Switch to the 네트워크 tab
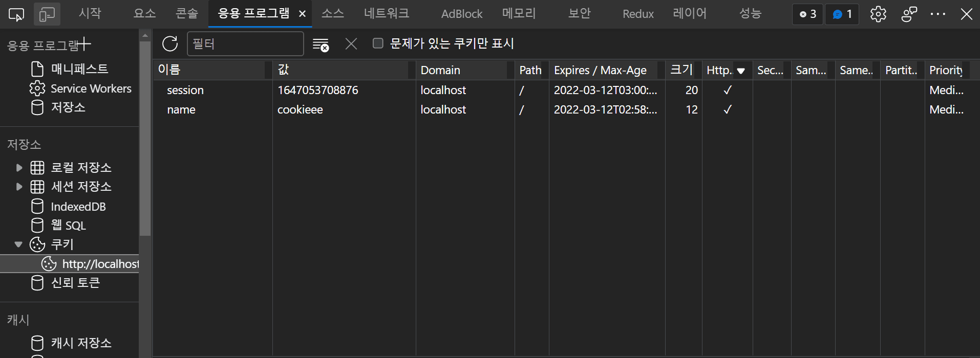 (387, 14)
